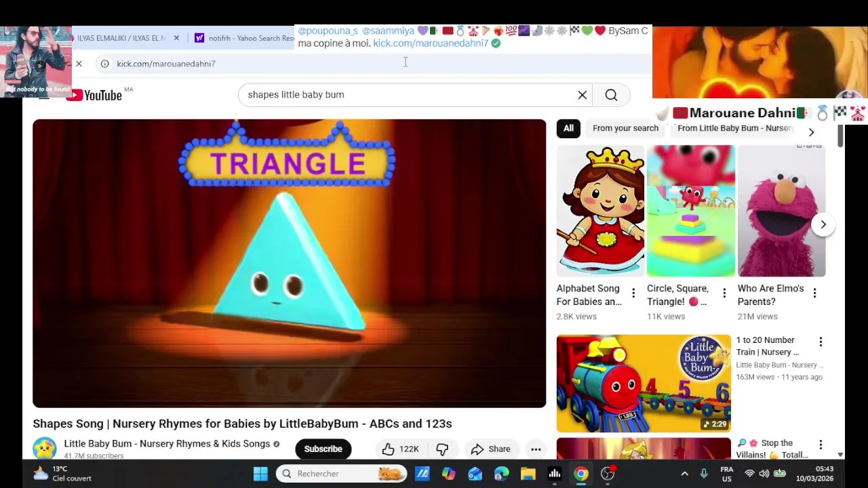Screen dimensions: 868x488
Task: View site information icon in address bar
Action: tap(104, 64)
